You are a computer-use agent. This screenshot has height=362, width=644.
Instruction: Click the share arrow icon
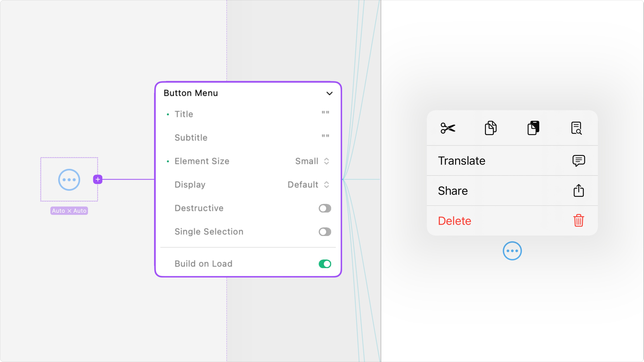point(578,191)
